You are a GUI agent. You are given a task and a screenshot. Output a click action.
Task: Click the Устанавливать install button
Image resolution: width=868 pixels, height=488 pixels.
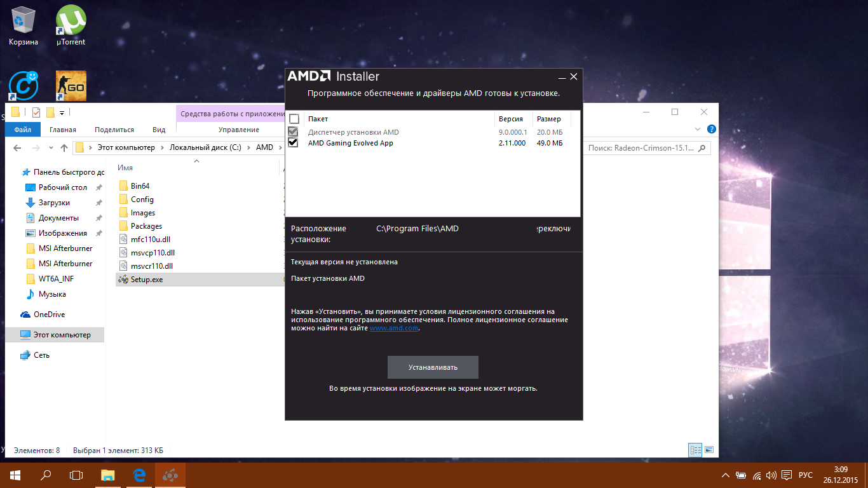(433, 367)
